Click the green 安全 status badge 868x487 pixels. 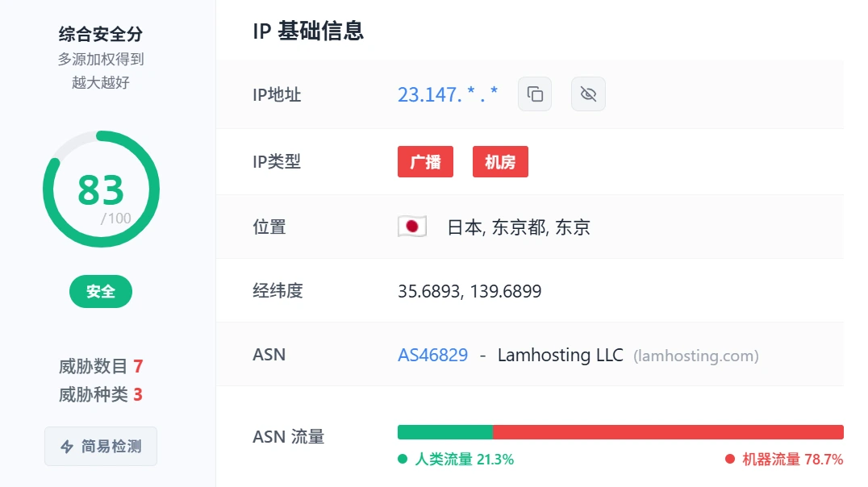tap(101, 291)
